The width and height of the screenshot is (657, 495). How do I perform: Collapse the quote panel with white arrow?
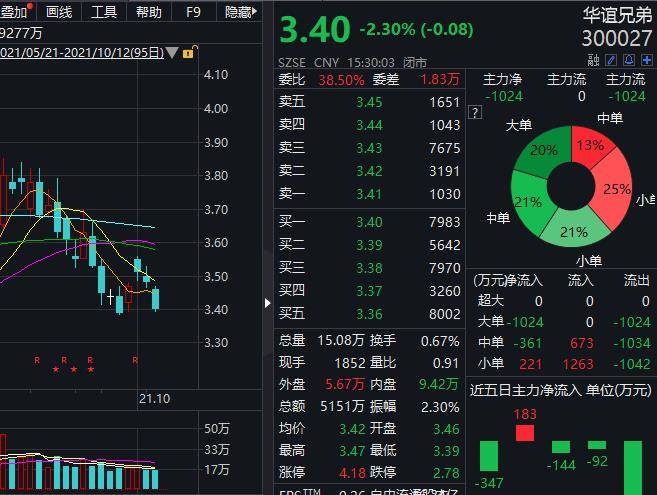coord(268,303)
